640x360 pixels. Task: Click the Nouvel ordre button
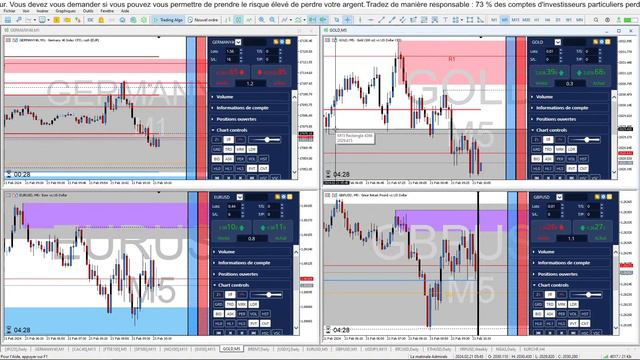point(203,20)
